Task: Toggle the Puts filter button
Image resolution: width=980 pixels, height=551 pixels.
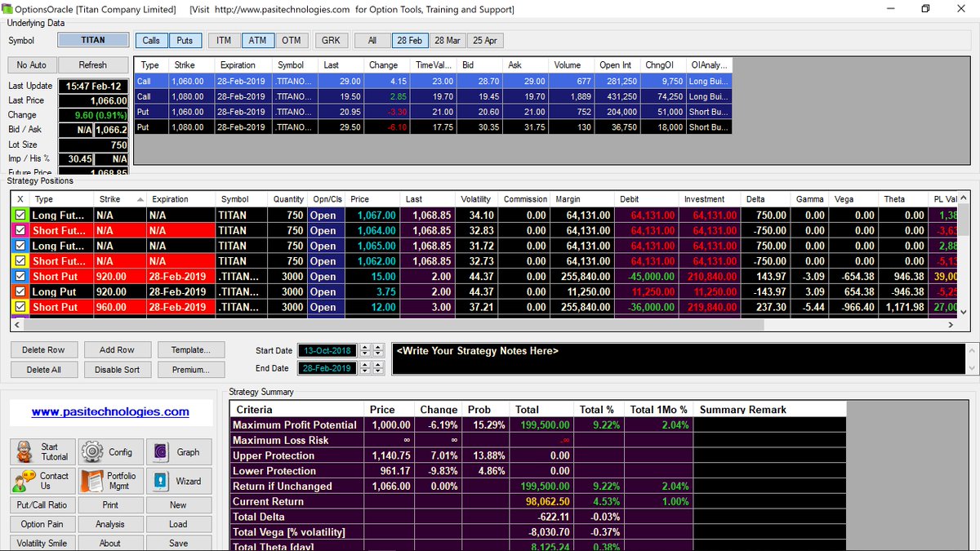Action: [185, 40]
